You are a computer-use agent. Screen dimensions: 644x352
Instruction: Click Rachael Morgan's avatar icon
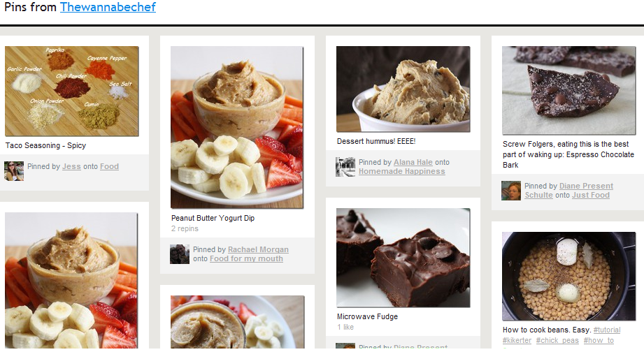pyautogui.click(x=180, y=254)
